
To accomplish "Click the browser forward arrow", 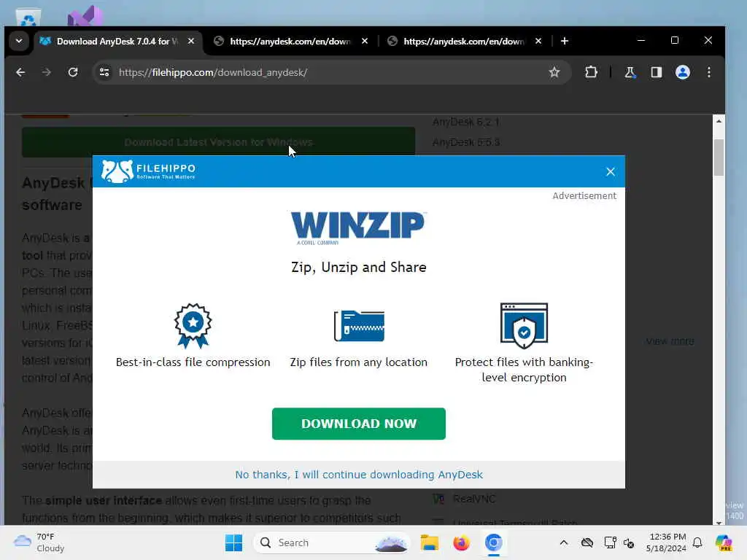I will [46, 72].
